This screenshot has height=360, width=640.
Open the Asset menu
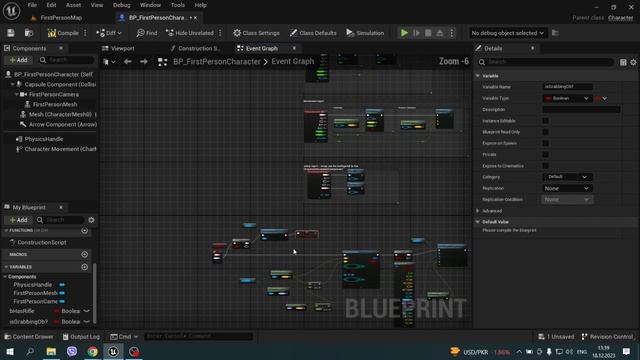click(73, 5)
